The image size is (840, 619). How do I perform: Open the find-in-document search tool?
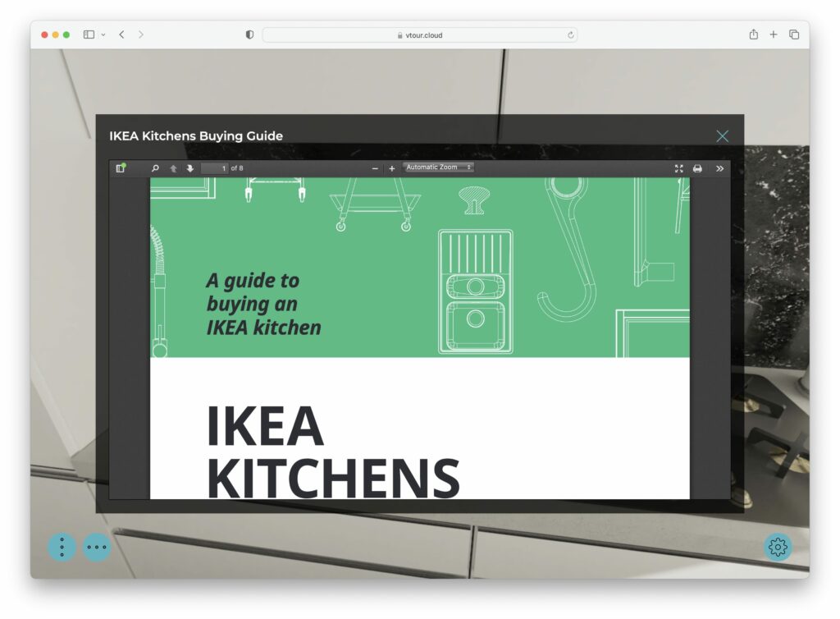coord(155,168)
